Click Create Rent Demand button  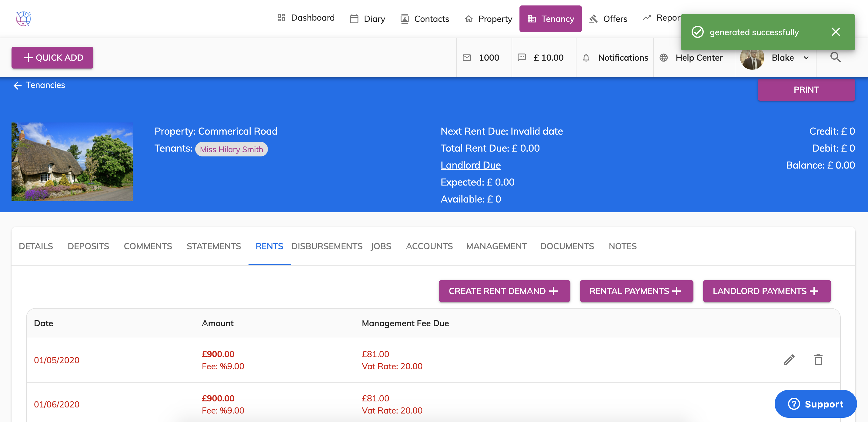point(504,290)
